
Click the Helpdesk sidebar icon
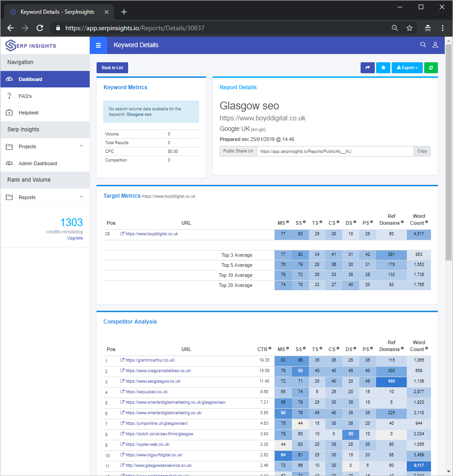(9, 112)
